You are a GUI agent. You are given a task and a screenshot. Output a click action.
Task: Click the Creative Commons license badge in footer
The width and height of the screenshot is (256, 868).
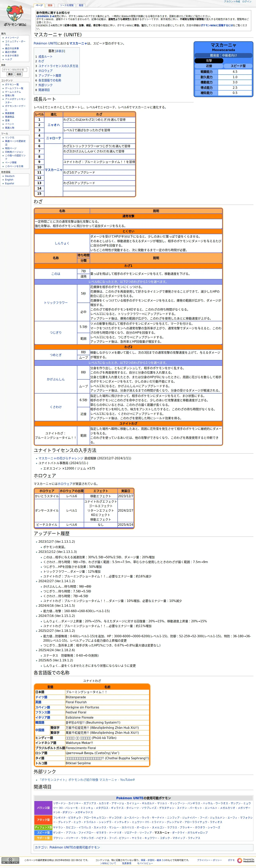[x=10, y=861]
